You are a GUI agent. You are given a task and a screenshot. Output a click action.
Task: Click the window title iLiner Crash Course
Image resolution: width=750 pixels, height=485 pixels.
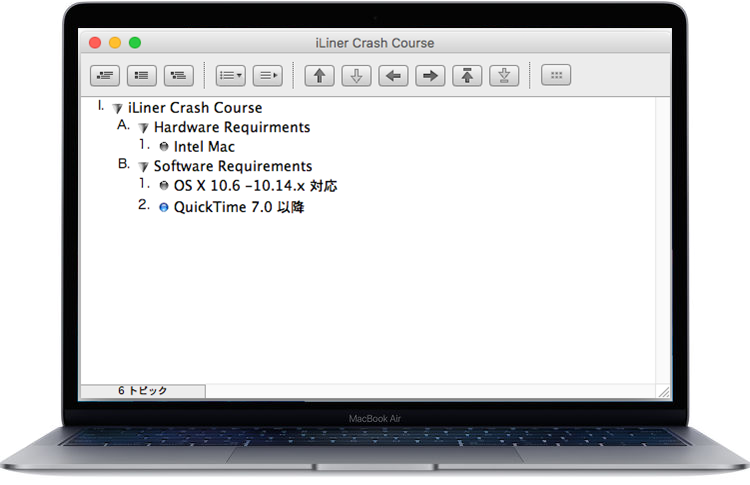click(375, 43)
